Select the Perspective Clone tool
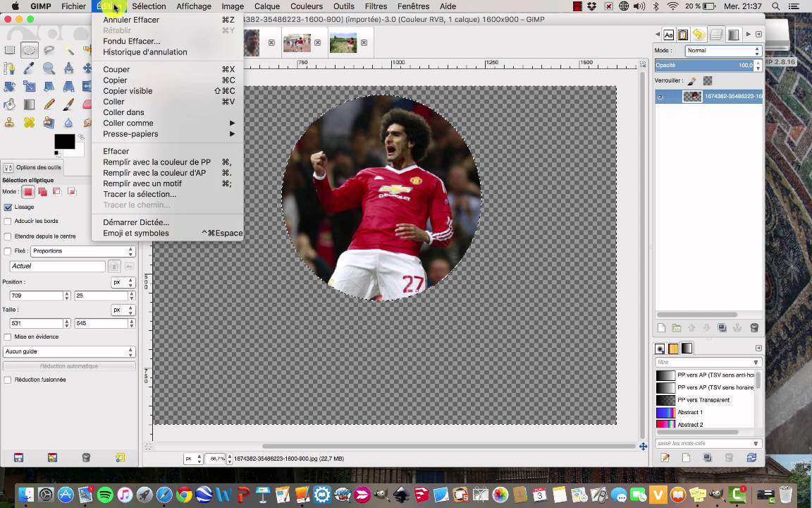 pos(49,123)
